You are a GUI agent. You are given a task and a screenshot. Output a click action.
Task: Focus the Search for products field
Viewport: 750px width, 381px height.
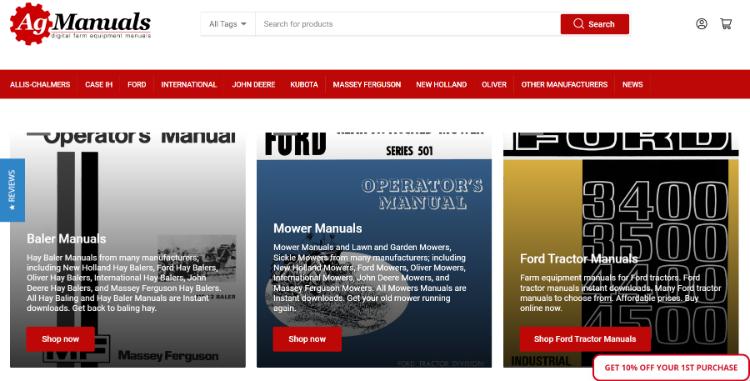click(x=408, y=24)
